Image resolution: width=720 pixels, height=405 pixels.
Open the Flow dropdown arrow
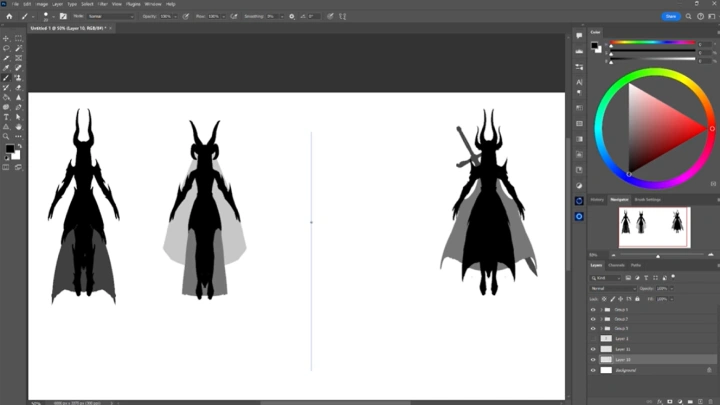224,17
